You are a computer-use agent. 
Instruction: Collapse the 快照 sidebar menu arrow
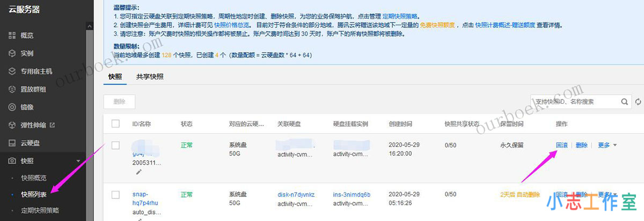(79, 161)
